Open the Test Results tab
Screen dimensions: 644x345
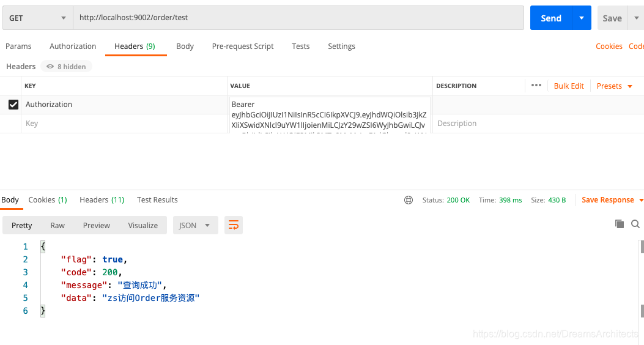[157, 200]
